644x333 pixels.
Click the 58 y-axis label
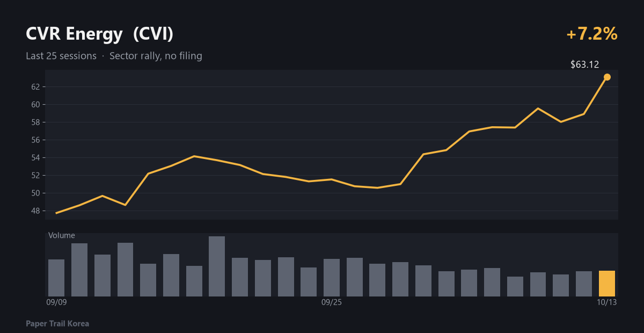36,122
